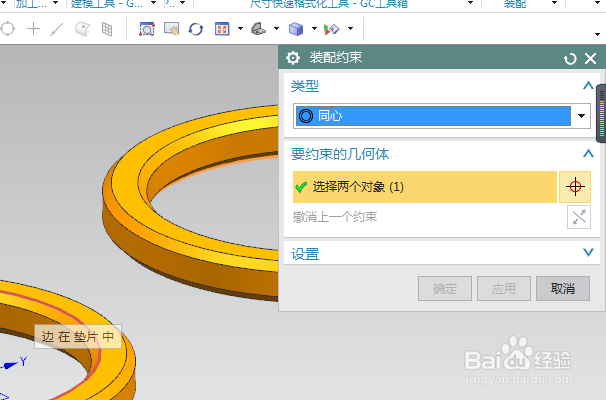Reset the 装配约束 dialog

click(x=570, y=59)
